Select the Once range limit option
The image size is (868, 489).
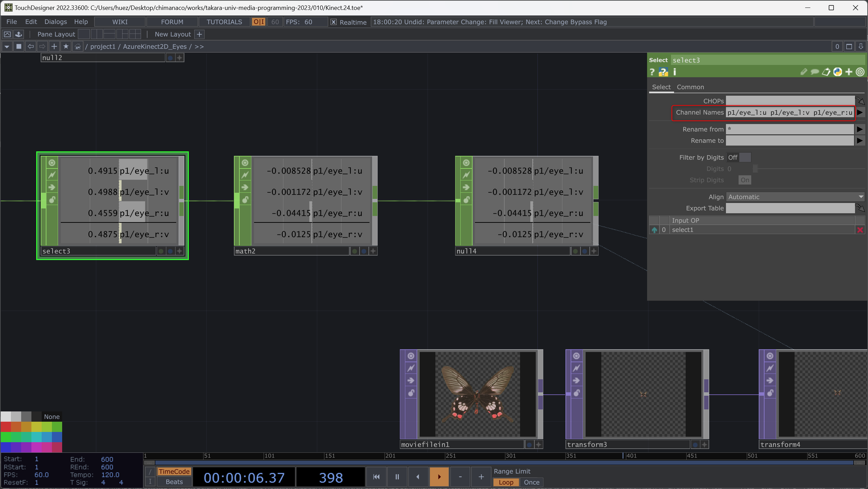point(531,482)
